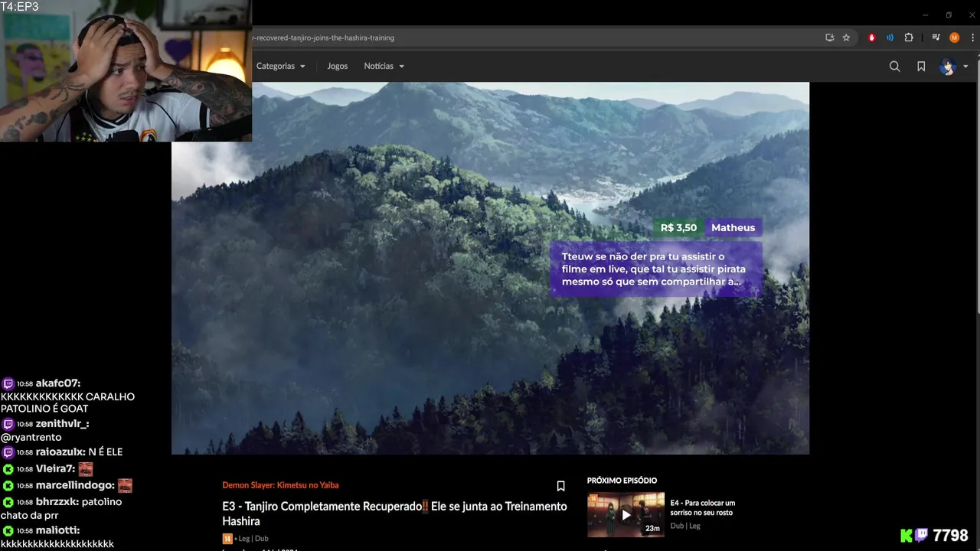Open the red hand ad-blocker extension
Viewport: 980px width, 551px height.
(871, 37)
